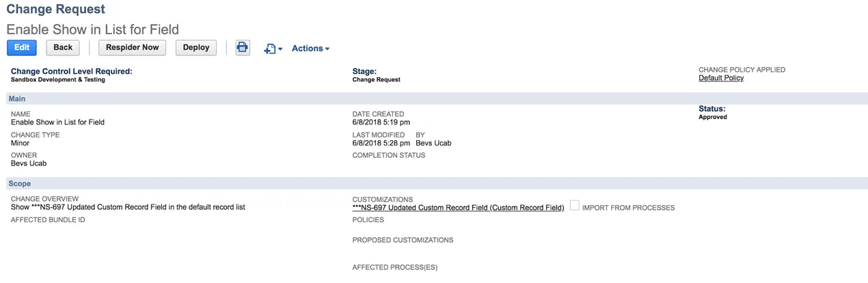Click the printer icon
This screenshot has width=868, height=283.
pos(243,48)
